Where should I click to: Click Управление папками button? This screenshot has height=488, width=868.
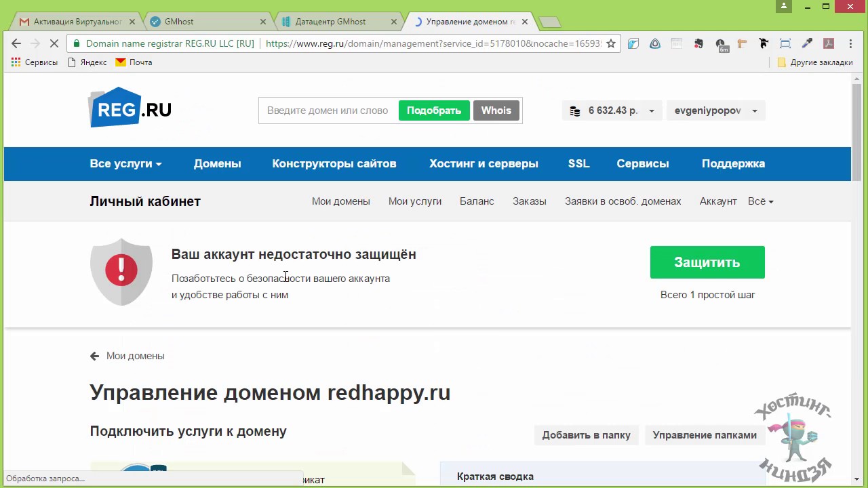coord(705,435)
